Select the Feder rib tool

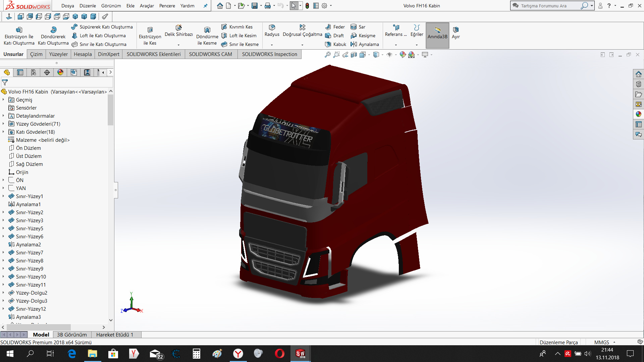point(335,27)
